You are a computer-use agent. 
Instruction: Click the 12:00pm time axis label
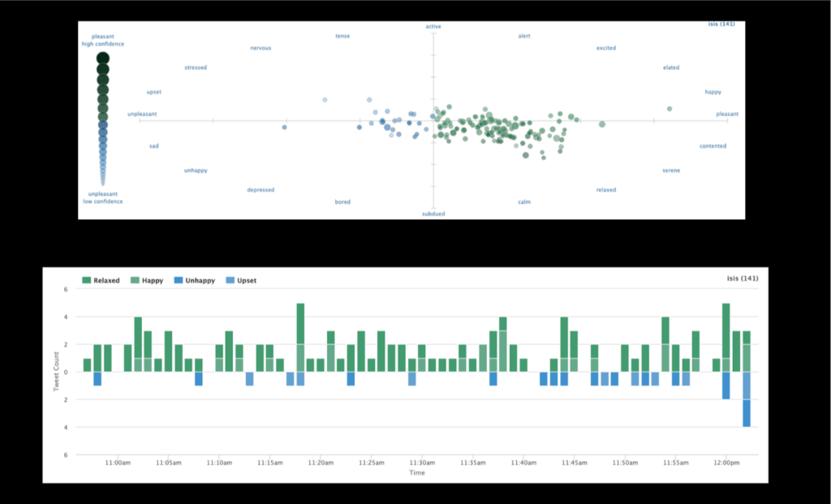coord(726,463)
